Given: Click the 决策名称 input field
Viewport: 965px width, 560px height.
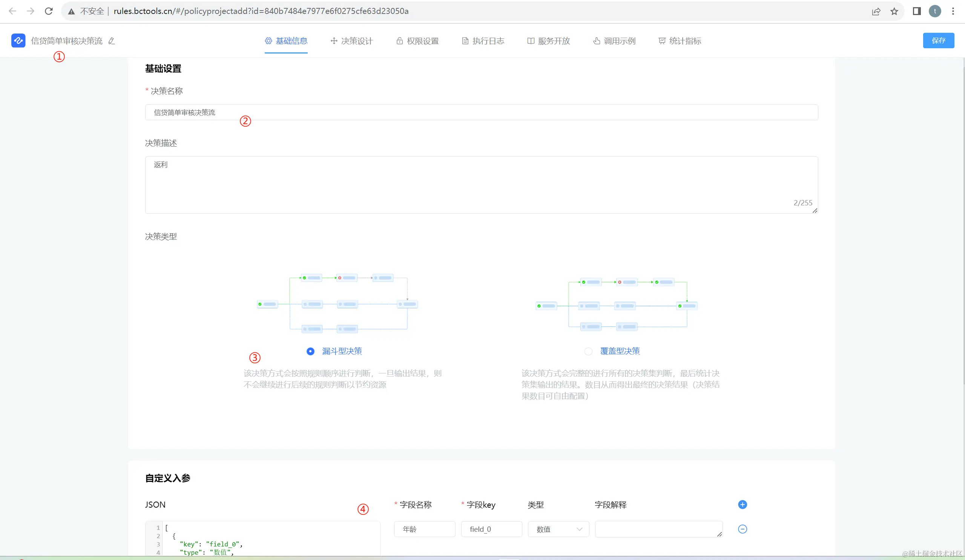Looking at the screenshot, I should pyautogui.click(x=481, y=113).
